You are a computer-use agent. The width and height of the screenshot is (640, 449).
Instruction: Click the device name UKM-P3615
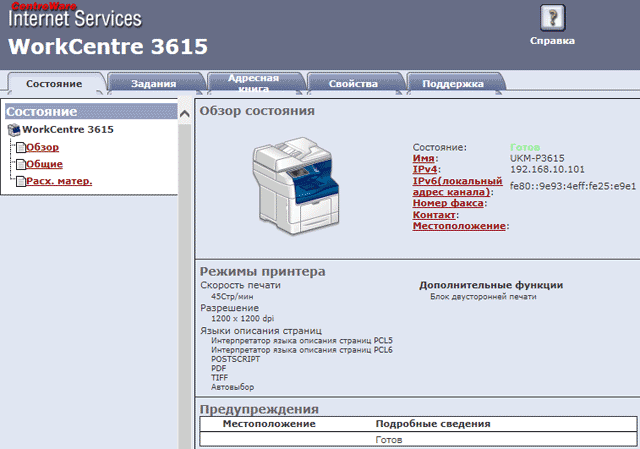(x=537, y=158)
